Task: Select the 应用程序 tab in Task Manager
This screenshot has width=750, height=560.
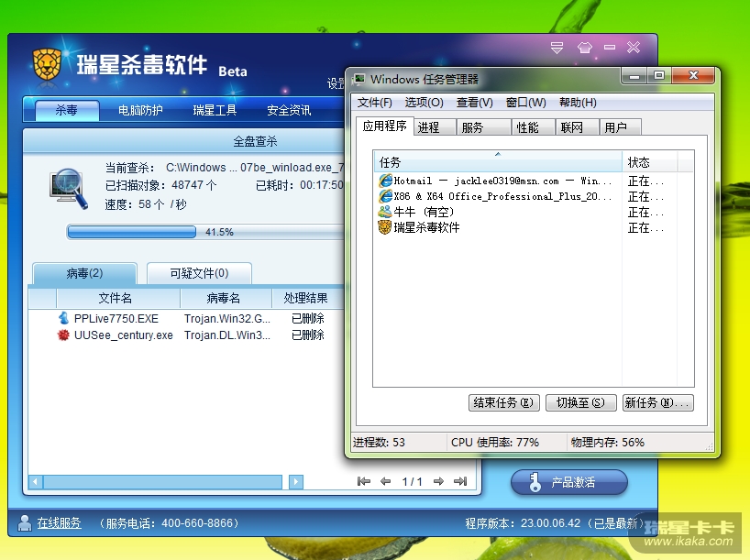Action: click(x=384, y=126)
